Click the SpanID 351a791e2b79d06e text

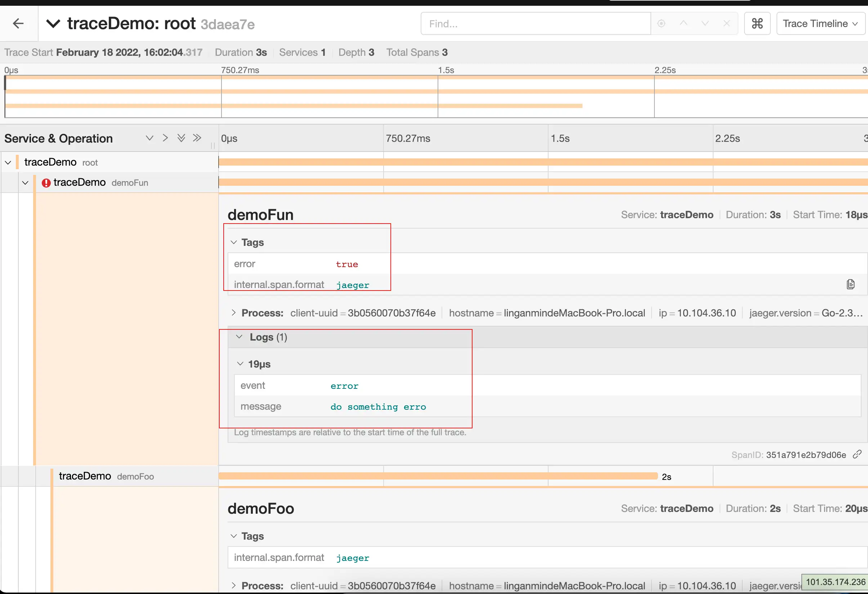pyautogui.click(x=788, y=455)
